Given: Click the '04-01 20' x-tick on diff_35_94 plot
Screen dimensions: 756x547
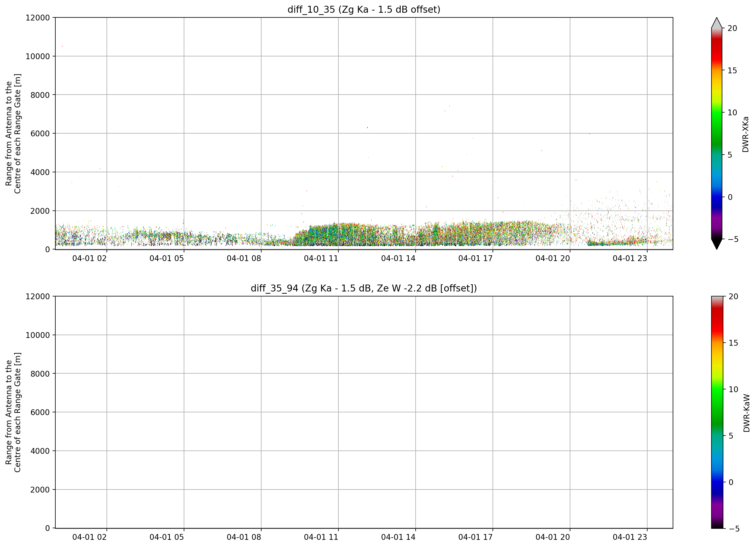Looking at the screenshot, I should coord(553,537).
